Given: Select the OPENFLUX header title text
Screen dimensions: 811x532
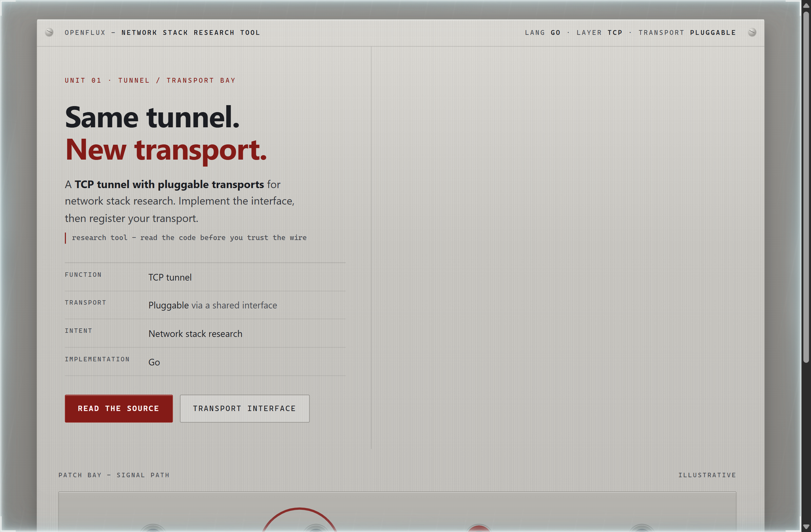Looking at the screenshot, I should coord(162,33).
